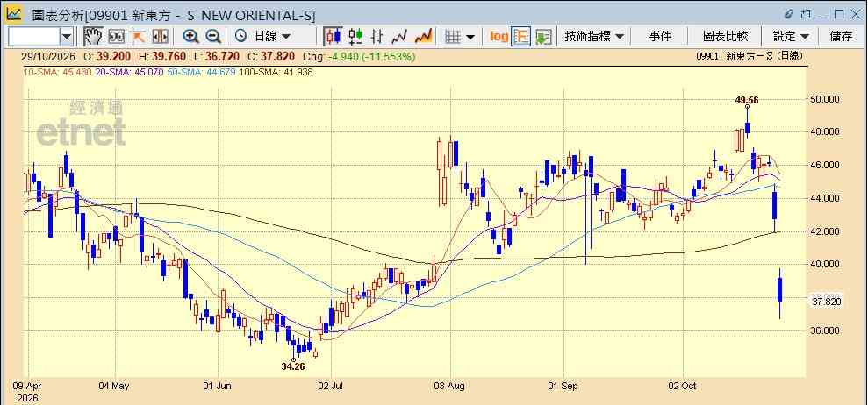
Task: Click the binoculars view icon
Action: [x=116, y=37]
